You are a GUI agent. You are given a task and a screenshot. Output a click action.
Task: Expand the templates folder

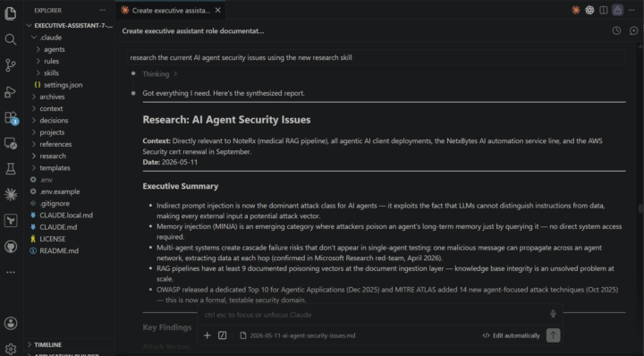point(69,168)
